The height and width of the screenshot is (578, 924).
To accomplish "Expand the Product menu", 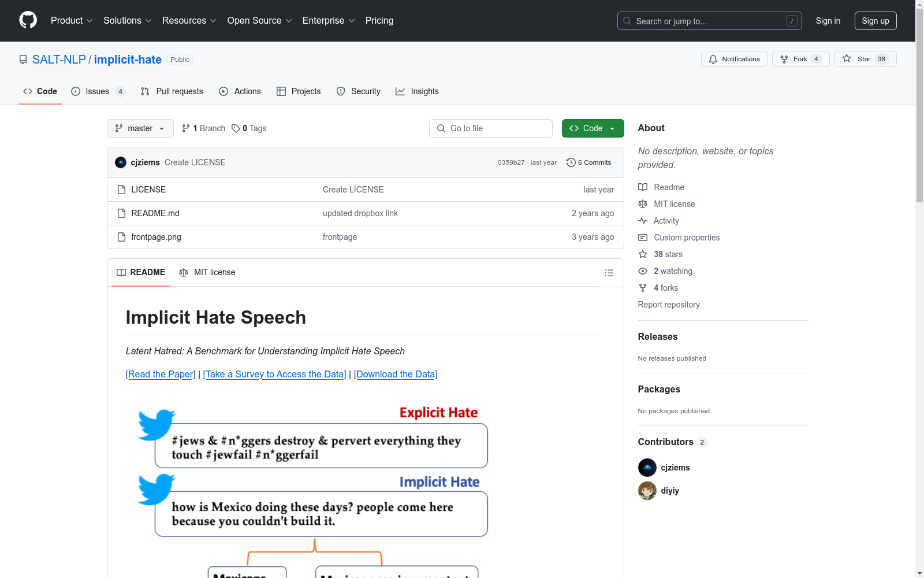I will pos(72,21).
